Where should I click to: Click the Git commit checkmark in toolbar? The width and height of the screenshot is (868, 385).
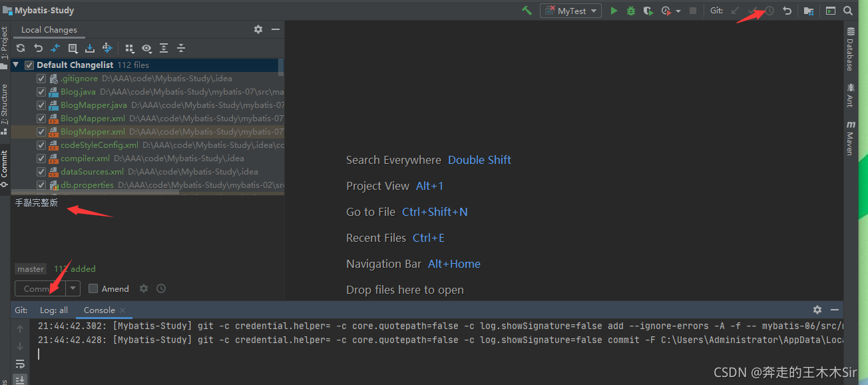point(753,11)
